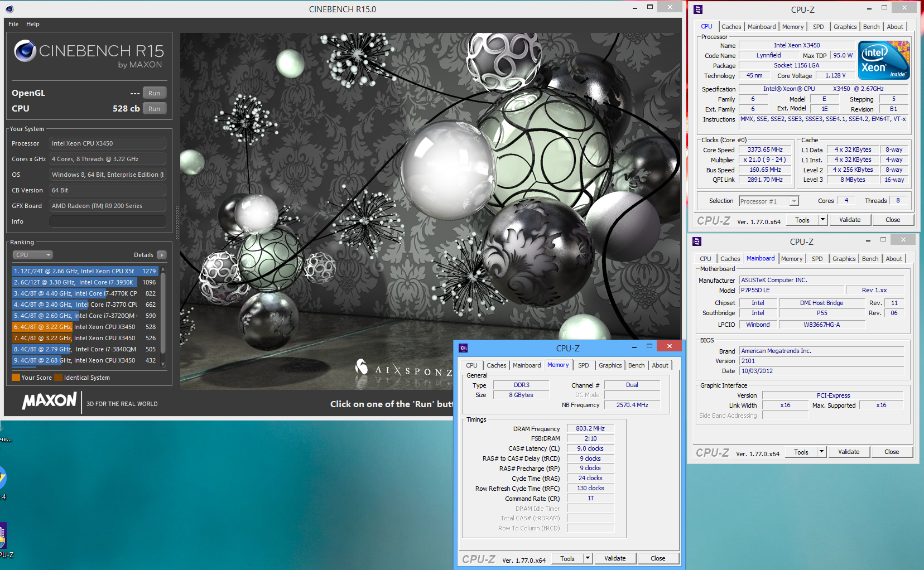The height and width of the screenshot is (570, 924).
Task: Switch to About tab in top CPU-Z window
Action: pyautogui.click(x=895, y=27)
